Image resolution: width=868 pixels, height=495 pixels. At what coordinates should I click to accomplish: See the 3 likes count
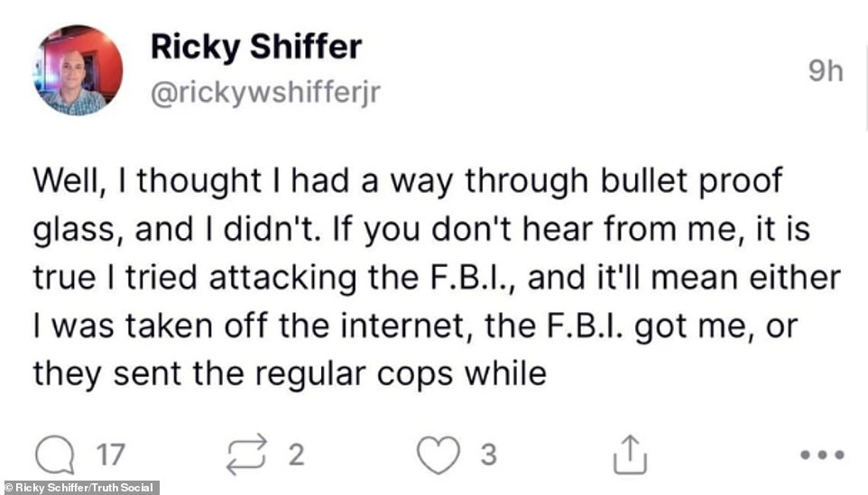487,455
